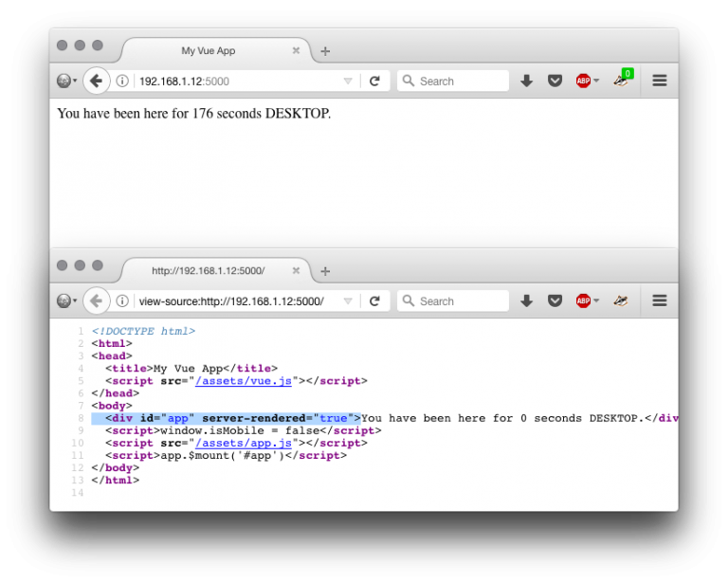Click the Search box in the view-source window
This screenshot has height=583, width=728.
coord(453,301)
